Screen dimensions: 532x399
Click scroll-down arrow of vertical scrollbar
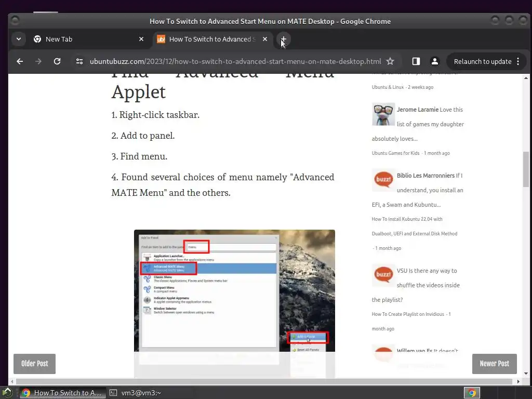(526, 374)
